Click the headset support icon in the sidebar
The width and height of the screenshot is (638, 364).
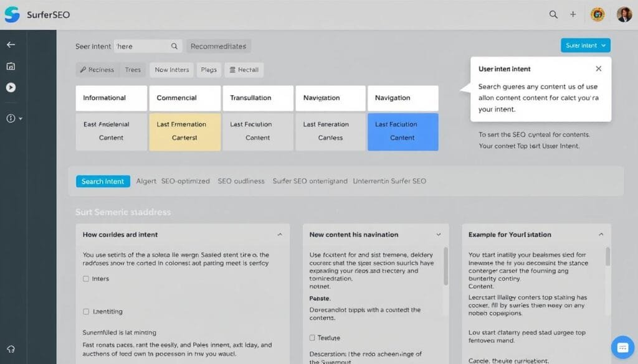[11, 349]
